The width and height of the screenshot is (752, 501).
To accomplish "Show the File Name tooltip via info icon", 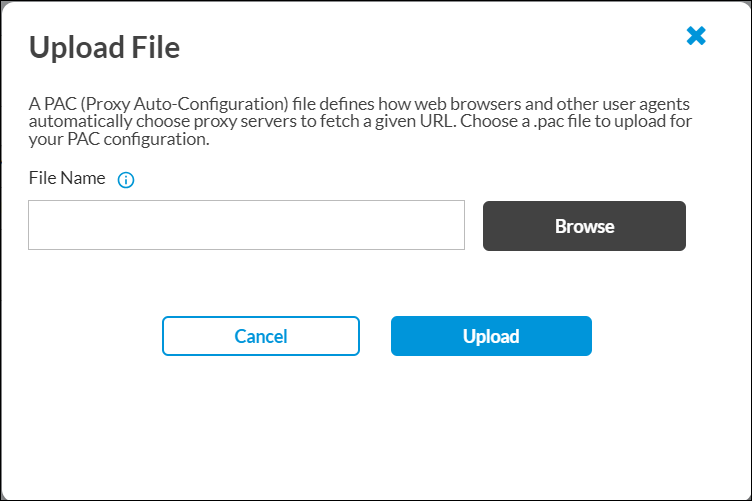I will (126, 181).
